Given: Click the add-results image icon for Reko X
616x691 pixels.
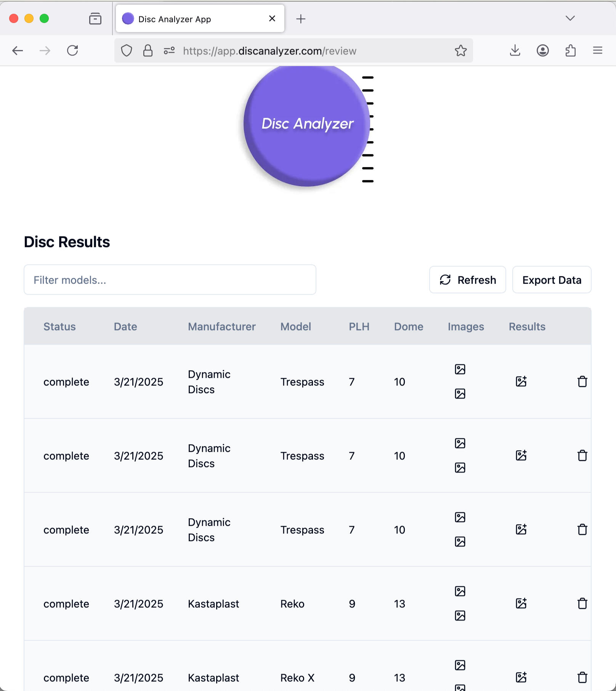Looking at the screenshot, I should pos(521,676).
